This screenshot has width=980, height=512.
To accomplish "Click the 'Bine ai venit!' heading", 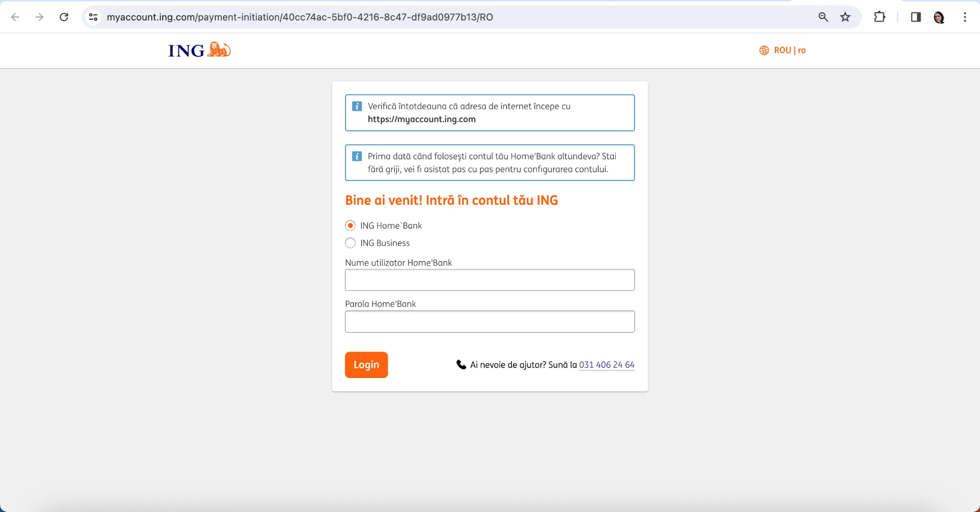I will (452, 200).
